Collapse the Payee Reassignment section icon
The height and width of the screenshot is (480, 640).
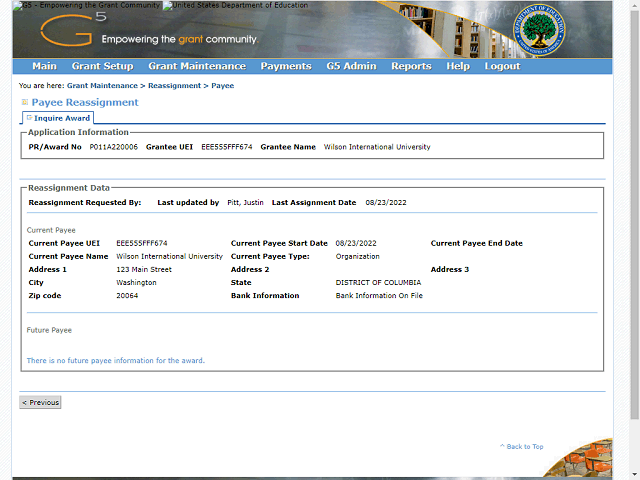click(x=25, y=102)
